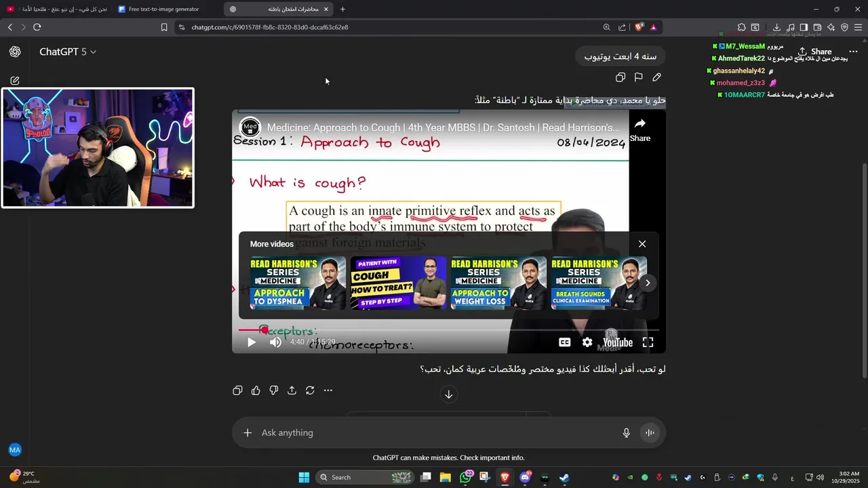868x488 pixels.
Task: Open Brave Wallet icon
Action: coord(817,27)
